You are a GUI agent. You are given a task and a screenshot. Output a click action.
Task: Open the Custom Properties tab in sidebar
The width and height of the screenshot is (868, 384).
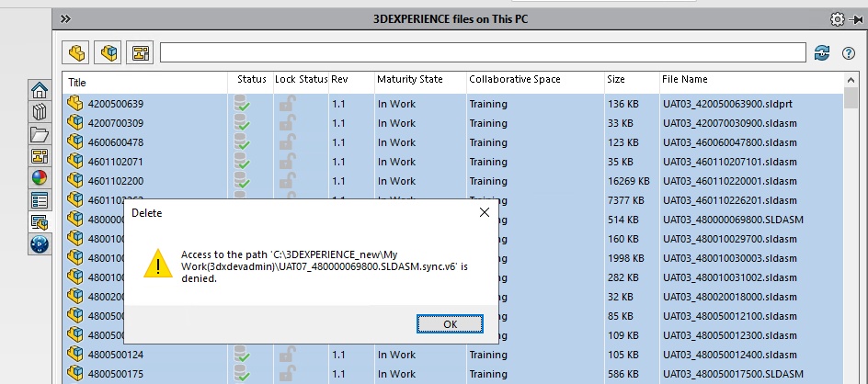[x=40, y=200]
